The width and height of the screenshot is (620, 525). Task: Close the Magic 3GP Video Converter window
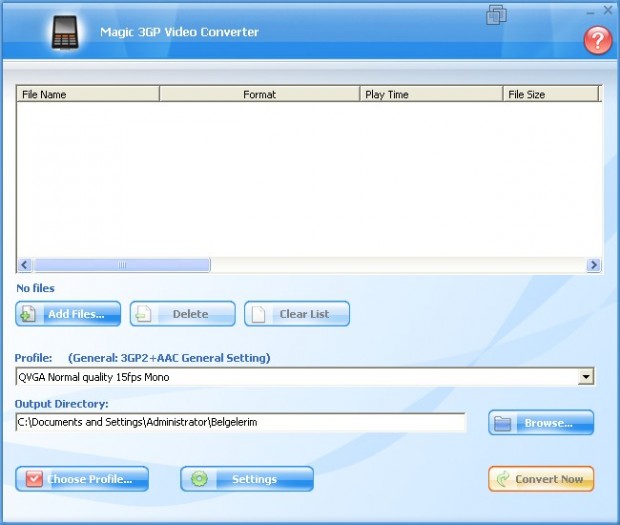[x=608, y=10]
